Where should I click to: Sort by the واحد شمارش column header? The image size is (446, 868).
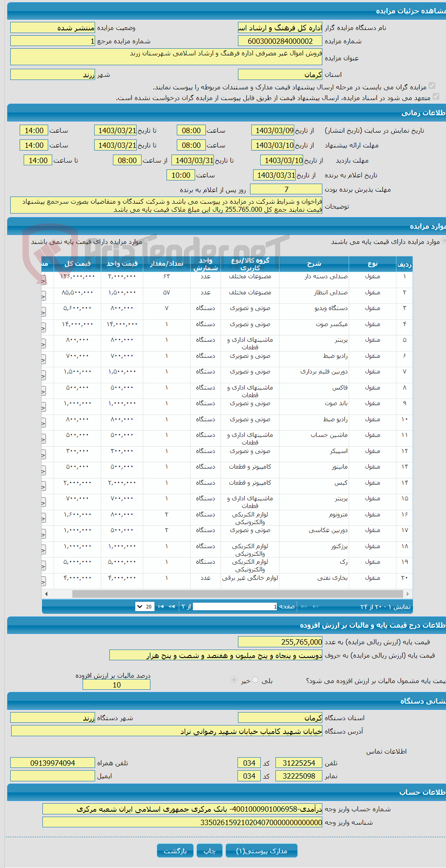(x=205, y=264)
